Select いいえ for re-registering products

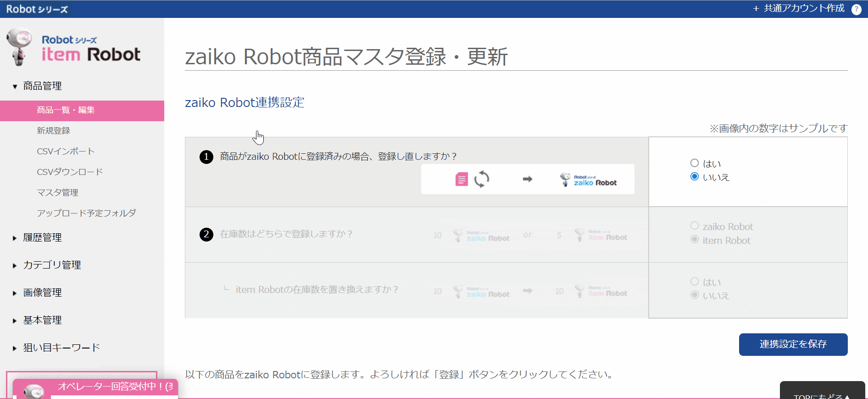(695, 176)
